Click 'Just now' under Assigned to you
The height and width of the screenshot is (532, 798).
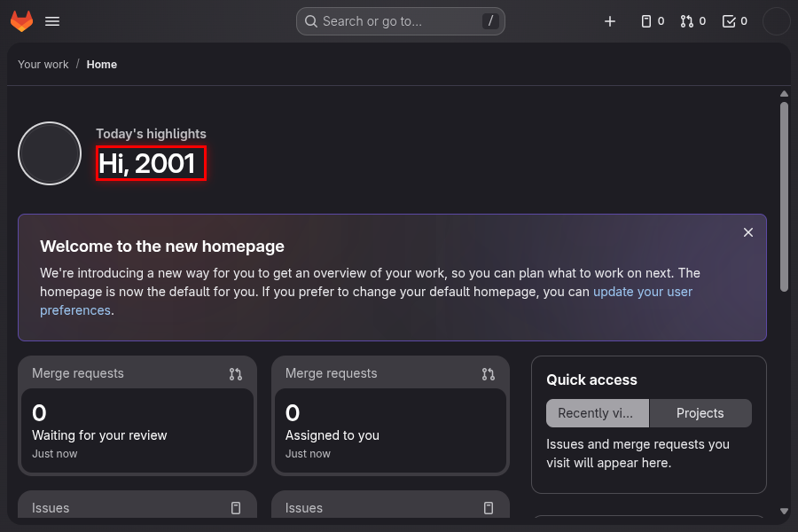click(308, 454)
